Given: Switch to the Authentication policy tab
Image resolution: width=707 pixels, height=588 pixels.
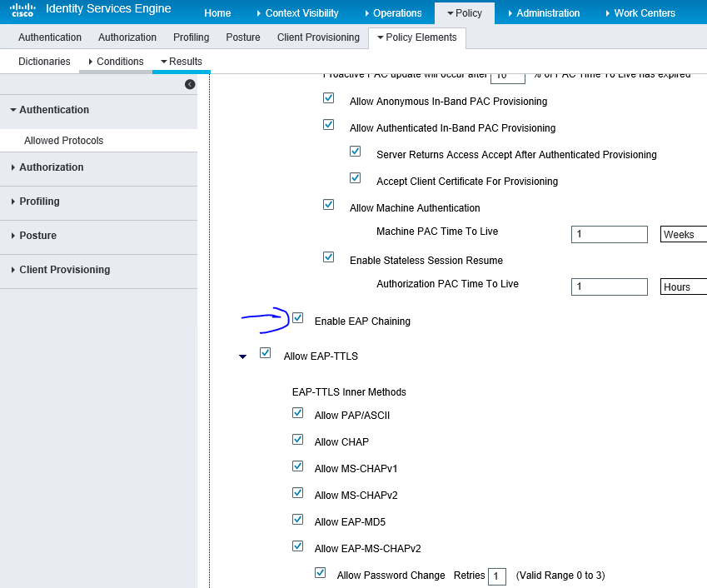Looking at the screenshot, I should [50, 37].
